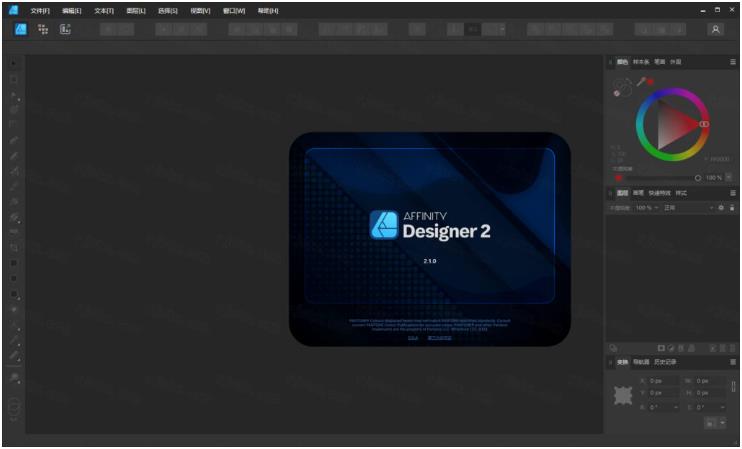Click the X position field
Viewport: 742px width, 449px height.
[663, 381]
